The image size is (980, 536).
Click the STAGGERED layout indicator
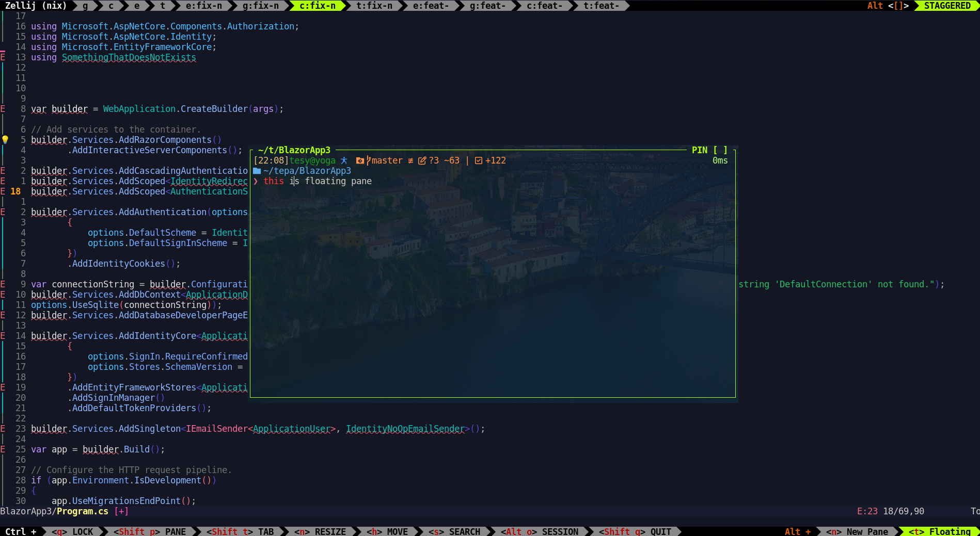pos(947,6)
